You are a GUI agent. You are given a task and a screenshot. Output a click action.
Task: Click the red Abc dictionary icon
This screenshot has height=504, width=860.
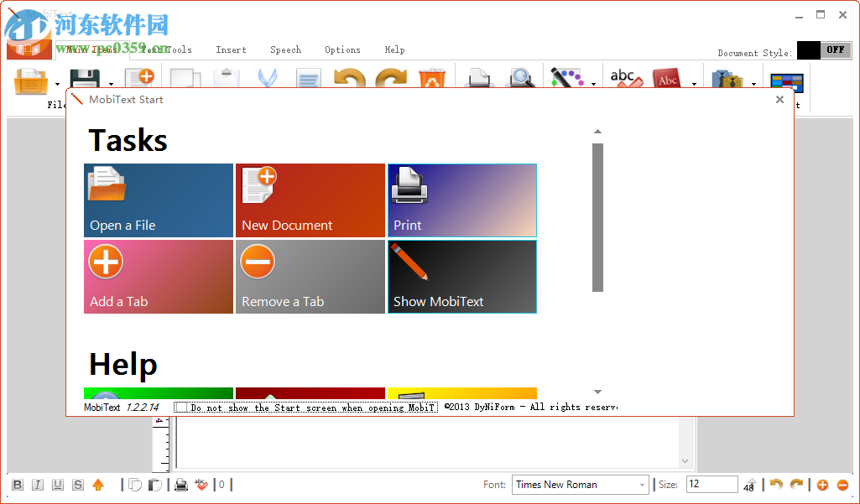(x=667, y=78)
